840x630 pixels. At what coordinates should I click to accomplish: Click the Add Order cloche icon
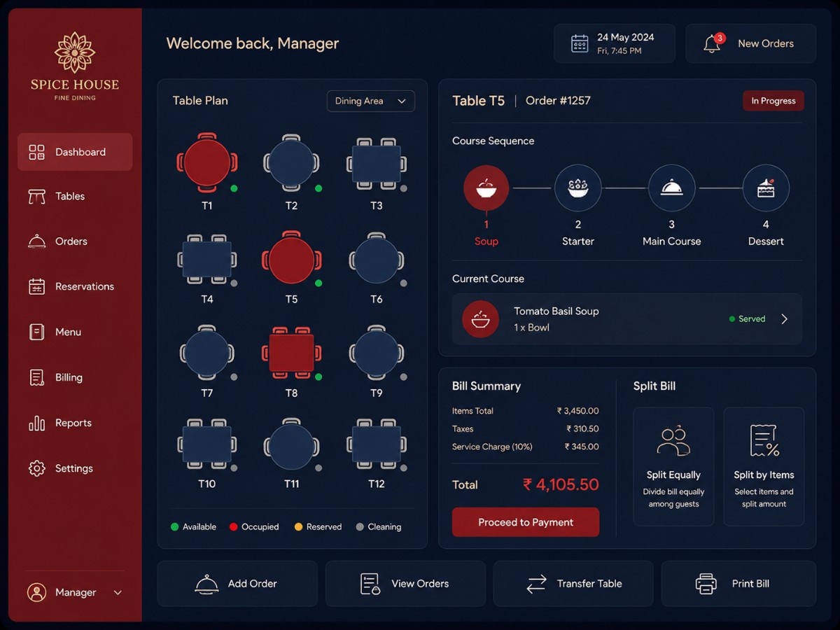tap(206, 584)
